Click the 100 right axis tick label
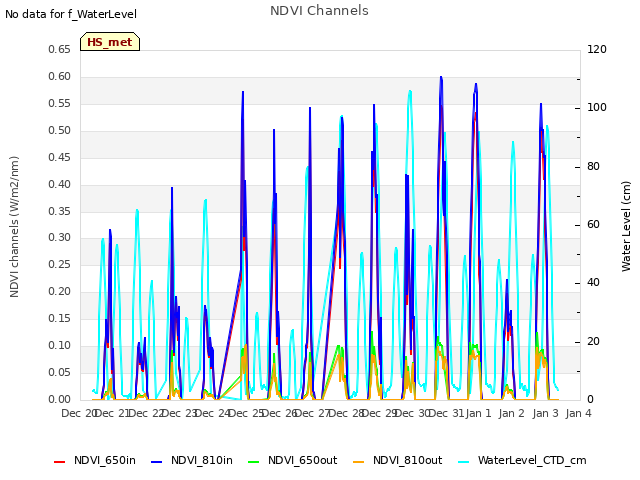The width and height of the screenshot is (640, 480). pyautogui.click(x=597, y=107)
